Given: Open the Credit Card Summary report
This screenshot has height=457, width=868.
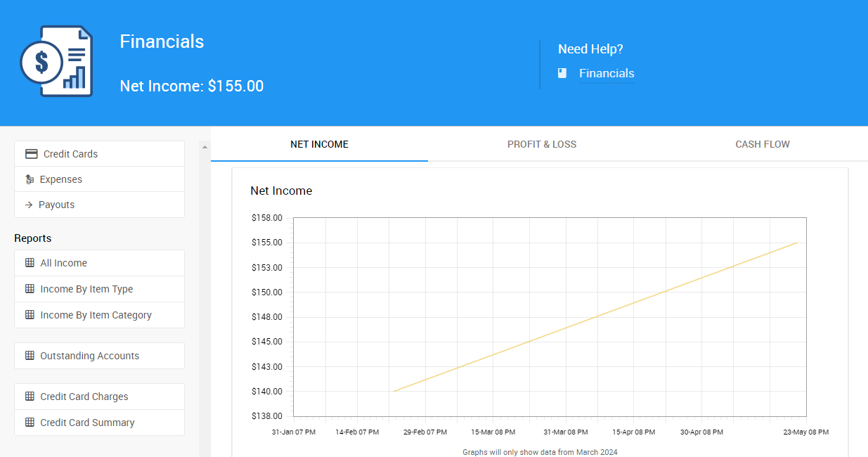Looking at the screenshot, I should (87, 423).
